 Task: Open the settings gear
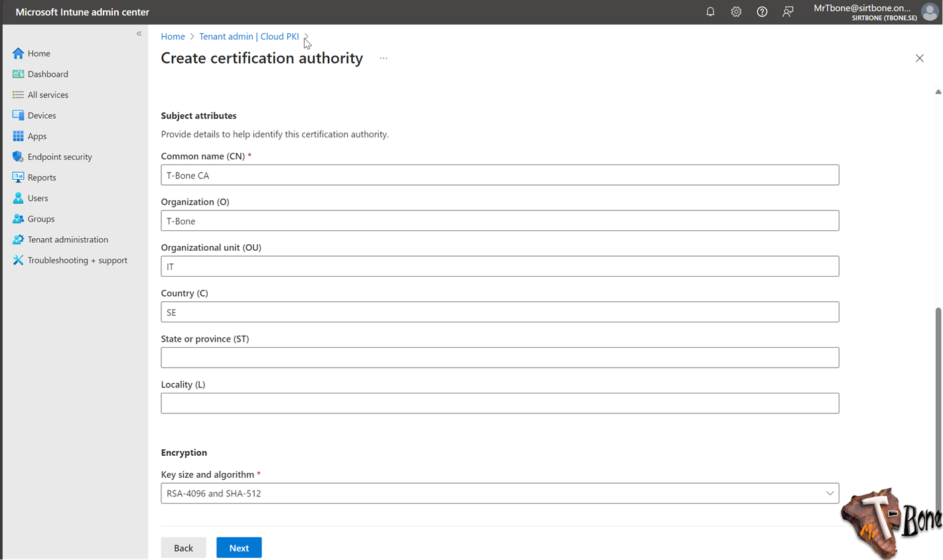[x=736, y=11]
